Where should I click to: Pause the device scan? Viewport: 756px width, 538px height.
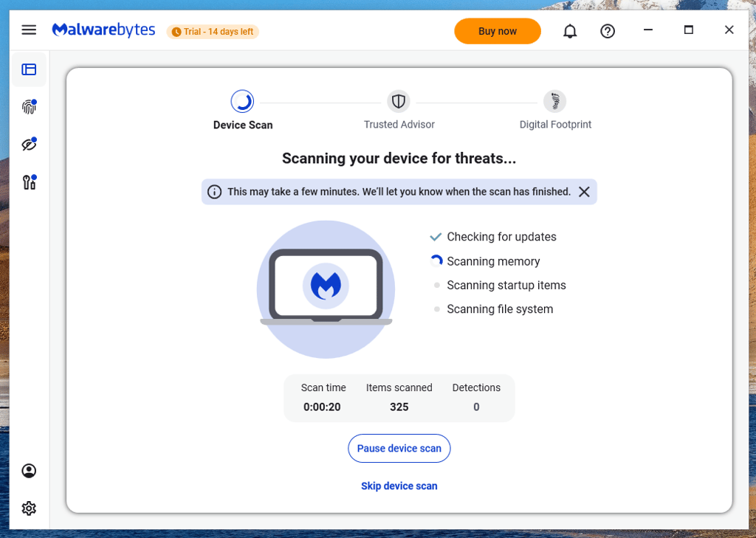[x=399, y=449]
